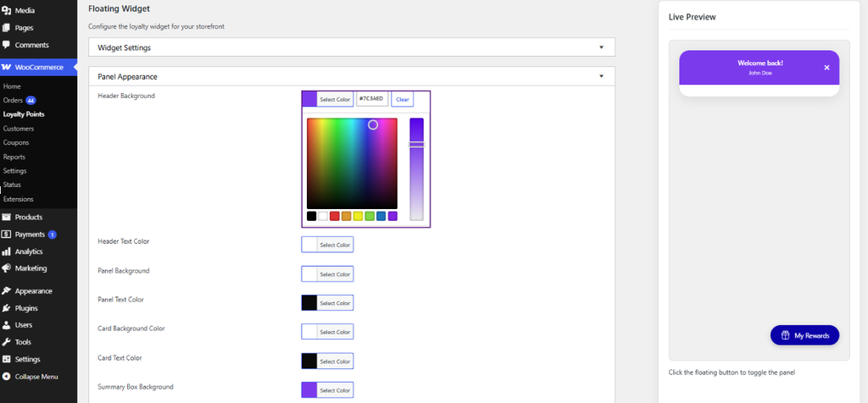
Task: Pick the black palette swatch
Action: pyautogui.click(x=312, y=216)
